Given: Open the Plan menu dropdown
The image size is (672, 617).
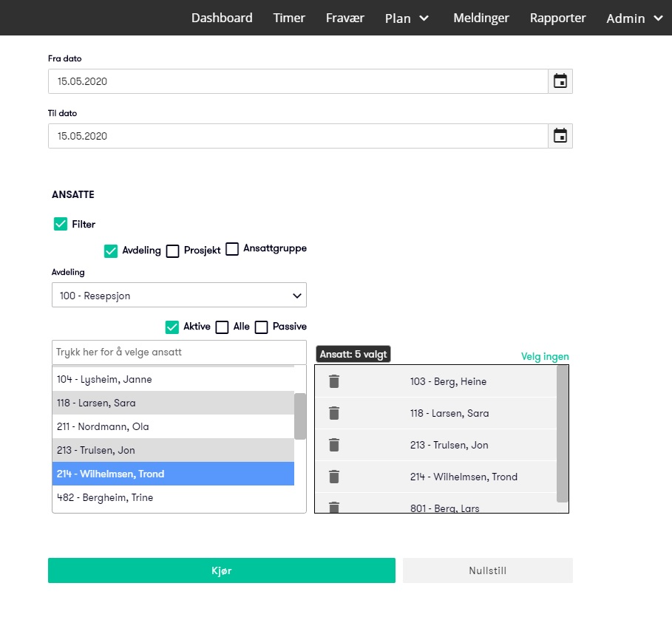Looking at the screenshot, I should [407, 18].
